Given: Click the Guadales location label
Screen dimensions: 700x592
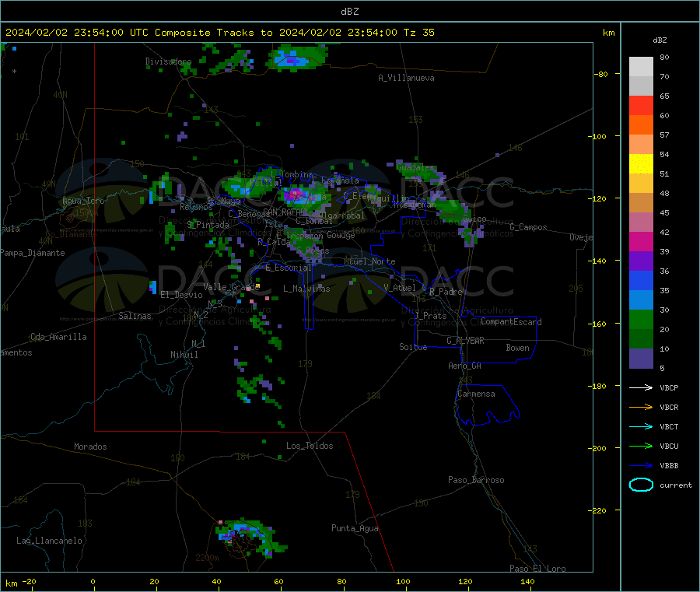Looking at the screenshot, I should (x=415, y=167).
